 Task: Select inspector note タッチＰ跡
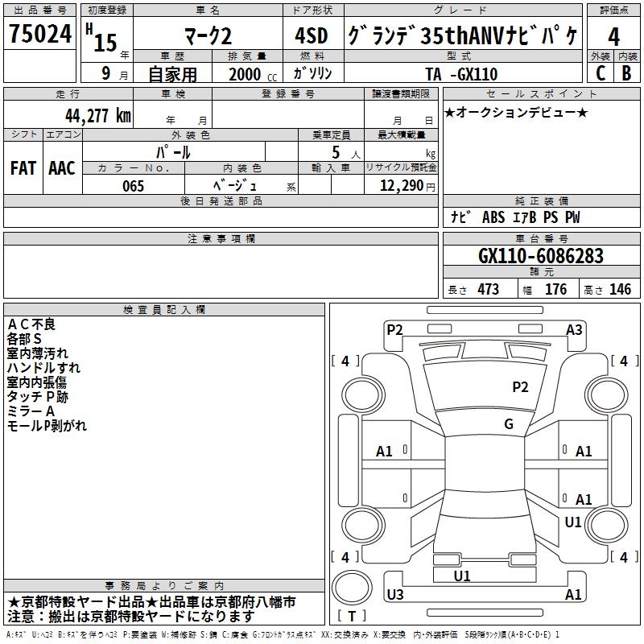click(38, 397)
